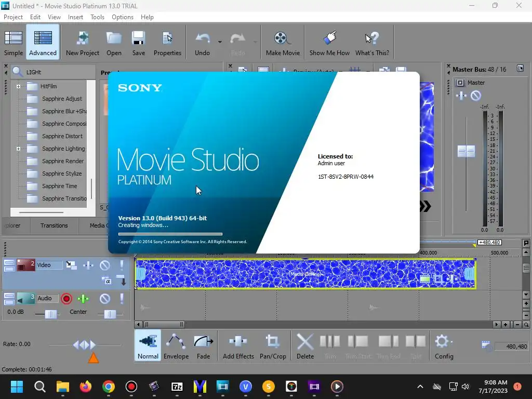
Task: Mute the Audio track
Action: (105, 299)
